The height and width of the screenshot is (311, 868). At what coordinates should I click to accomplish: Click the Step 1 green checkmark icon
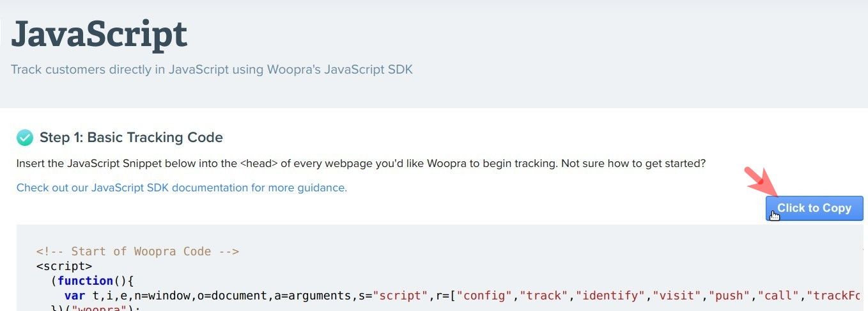tap(25, 137)
